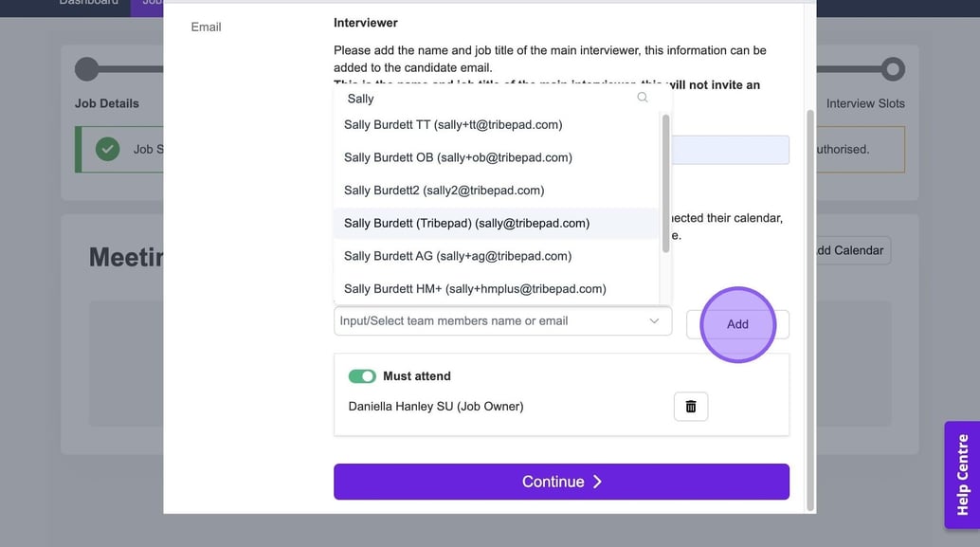The width and height of the screenshot is (980, 547).
Task: Delete Daniella Hanley with trash icon
Action: 690,407
